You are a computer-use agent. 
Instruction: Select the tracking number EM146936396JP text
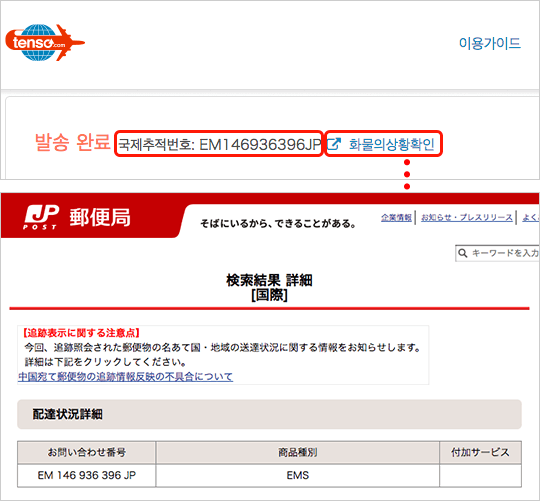click(260, 144)
